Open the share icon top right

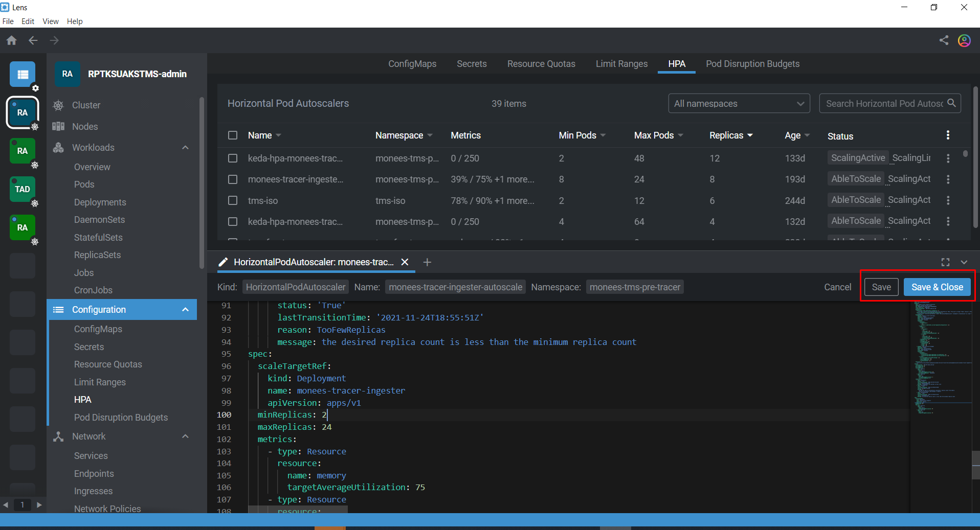coord(944,40)
